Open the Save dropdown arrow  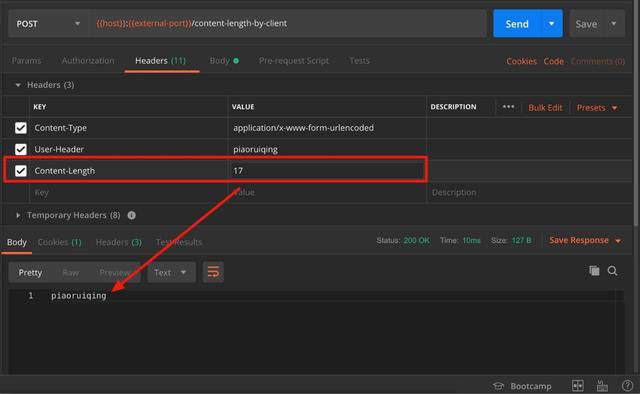(613, 24)
